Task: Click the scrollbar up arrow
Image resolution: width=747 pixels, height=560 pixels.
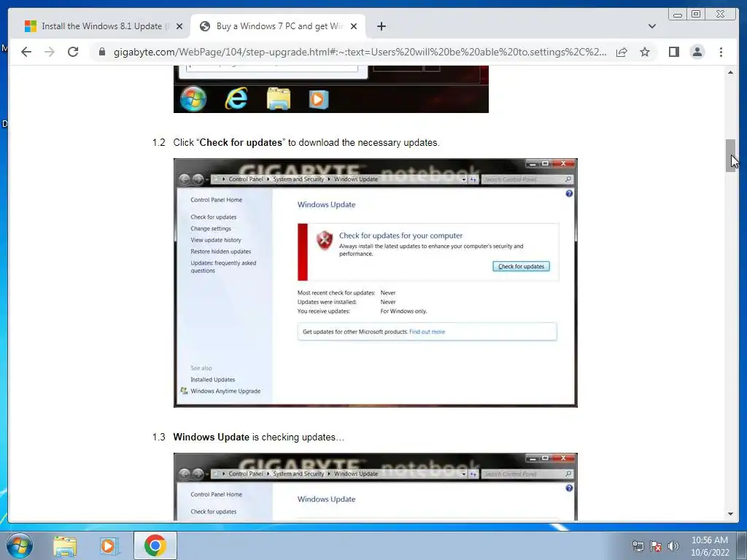Action: click(730, 72)
